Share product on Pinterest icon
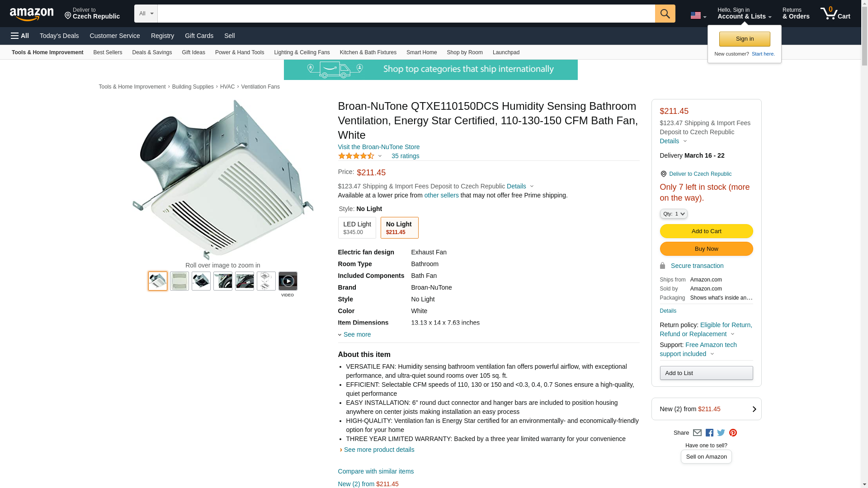This screenshot has height=488, width=868. [733, 433]
